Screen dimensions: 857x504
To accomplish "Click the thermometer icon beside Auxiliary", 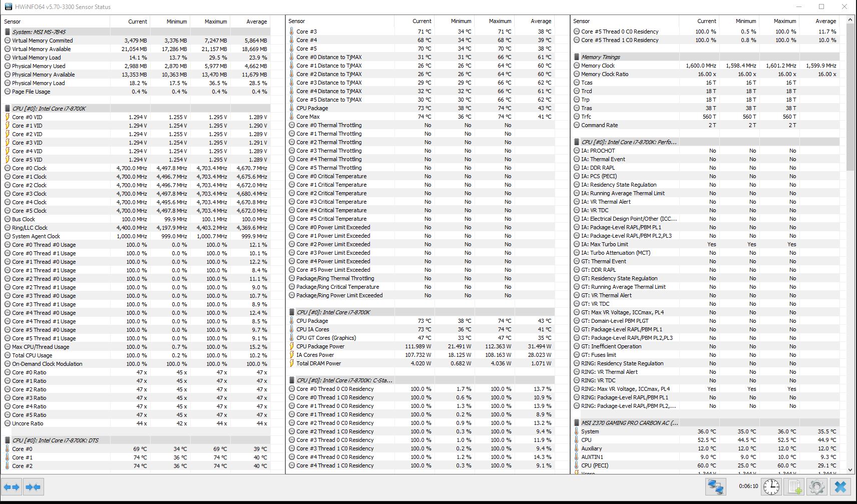I will [577, 448].
